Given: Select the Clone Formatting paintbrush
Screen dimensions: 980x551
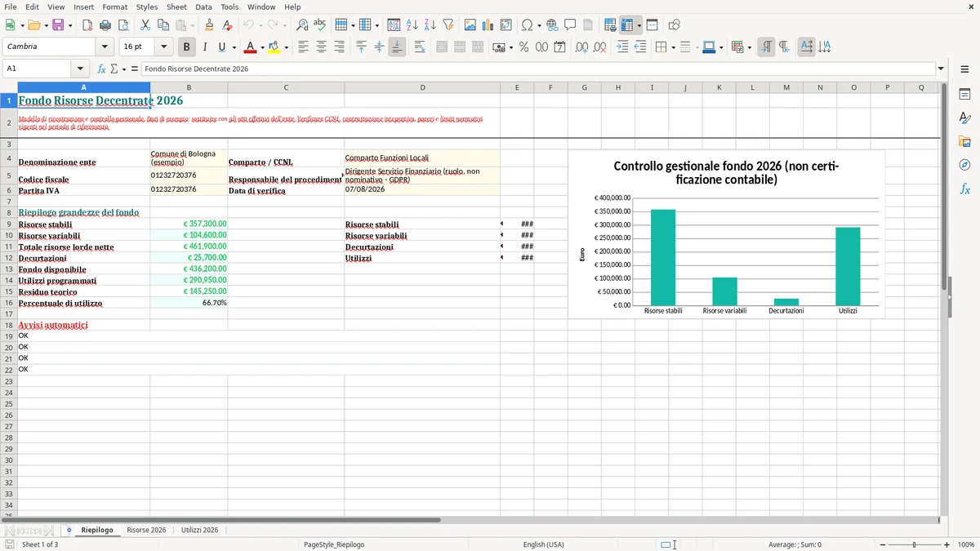Looking at the screenshot, I should point(209,25).
